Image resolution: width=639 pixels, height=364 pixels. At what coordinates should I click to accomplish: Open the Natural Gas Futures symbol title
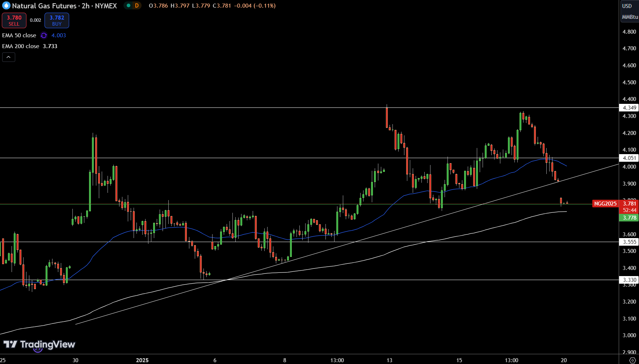[64, 6]
